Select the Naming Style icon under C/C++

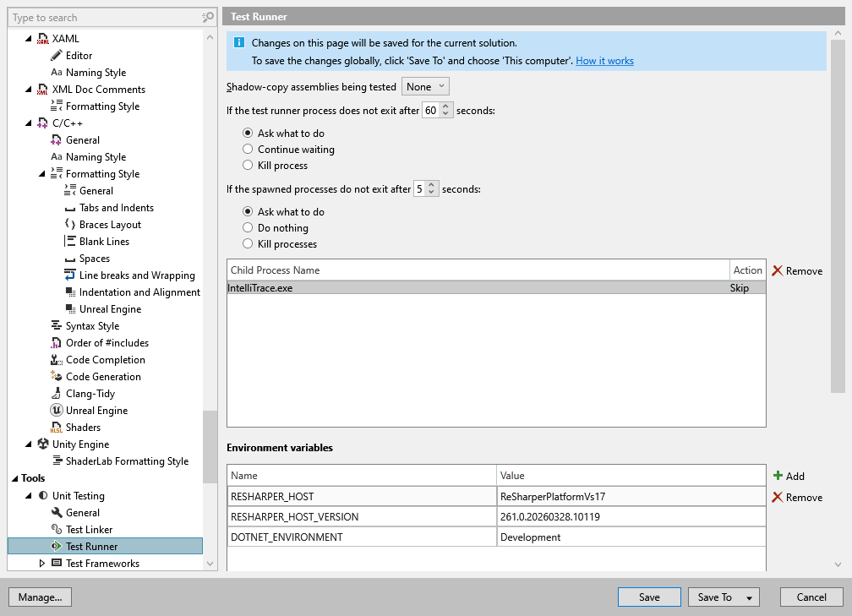(x=58, y=156)
